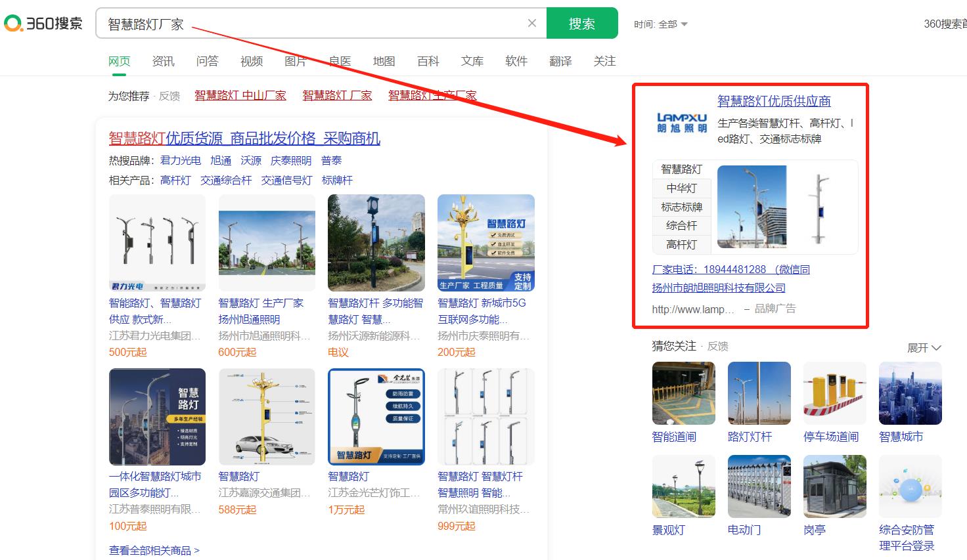Open the 君力光电 product thumbnail
This screenshot has height=560, width=967.
click(x=157, y=243)
